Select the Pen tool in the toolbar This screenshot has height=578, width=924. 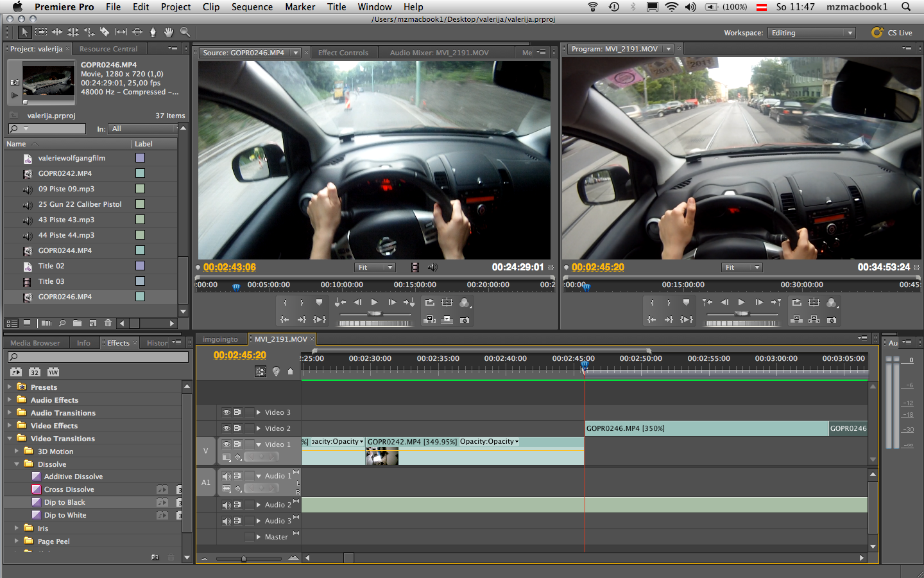tap(153, 31)
